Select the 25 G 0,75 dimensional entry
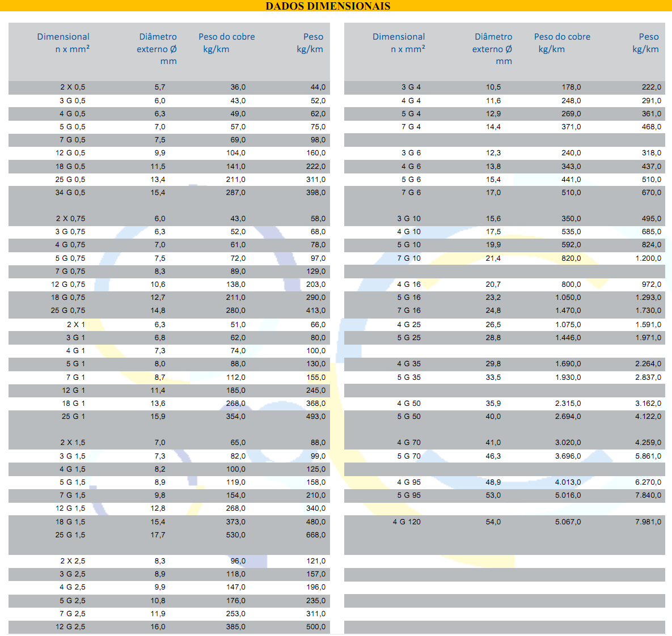 [x=68, y=311]
